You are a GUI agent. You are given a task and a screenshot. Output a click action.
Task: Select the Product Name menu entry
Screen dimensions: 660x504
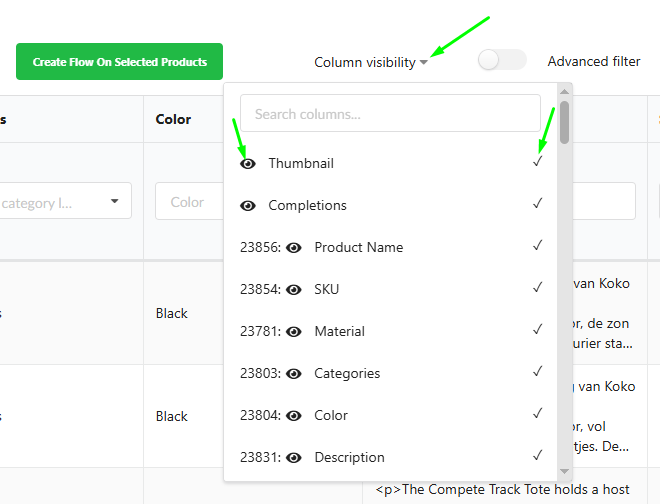coord(358,247)
